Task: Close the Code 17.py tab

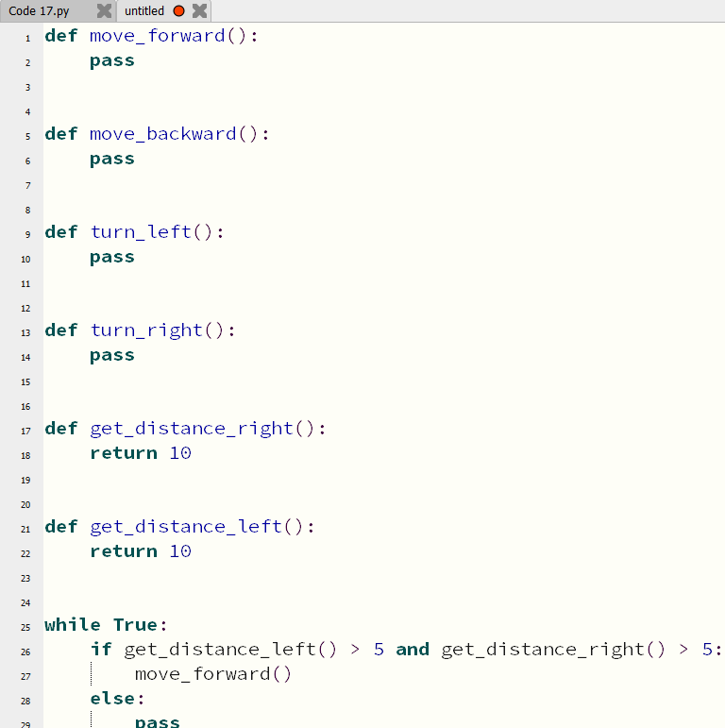Action: tap(105, 11)
